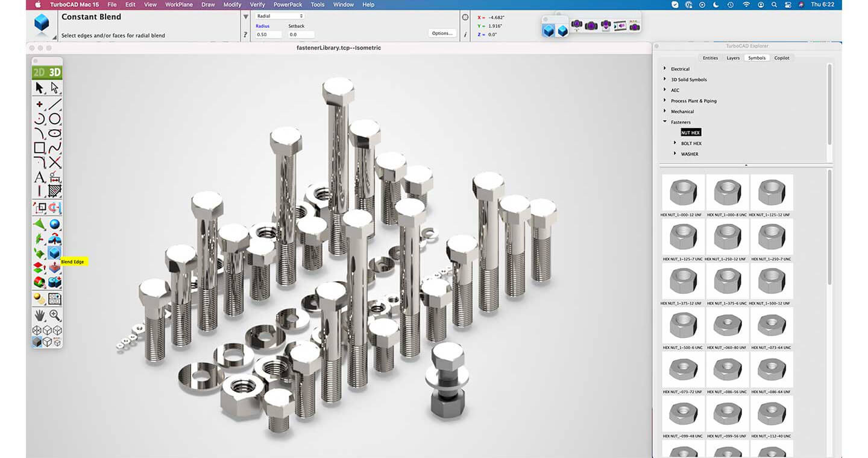Screen dimensions: 868x458
Task: Select HEX NUT_1-250-12 UNF thumbnail
Action: click(727, 237)
